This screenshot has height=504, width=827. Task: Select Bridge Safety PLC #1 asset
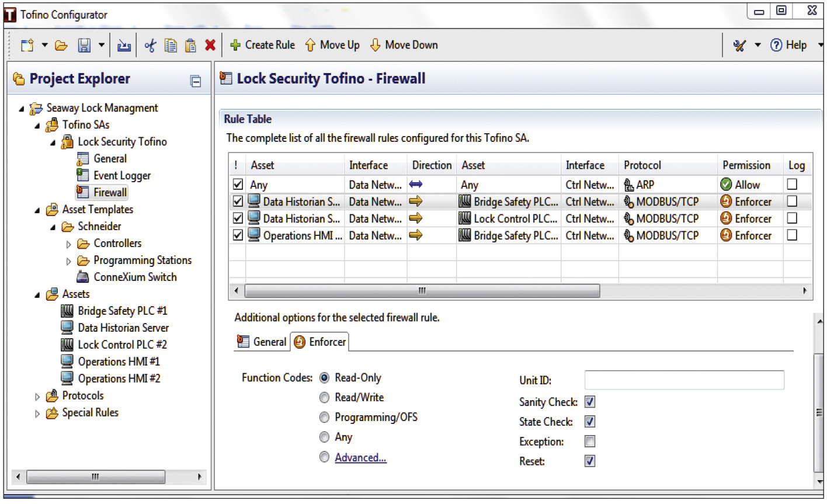pos(114,311)
